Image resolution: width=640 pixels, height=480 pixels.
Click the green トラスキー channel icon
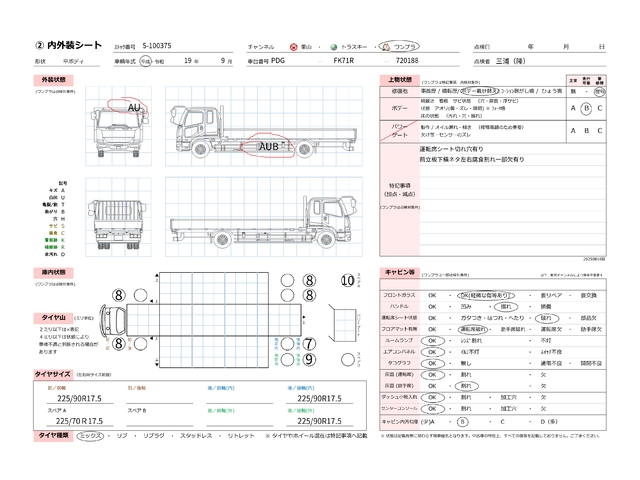333,47
